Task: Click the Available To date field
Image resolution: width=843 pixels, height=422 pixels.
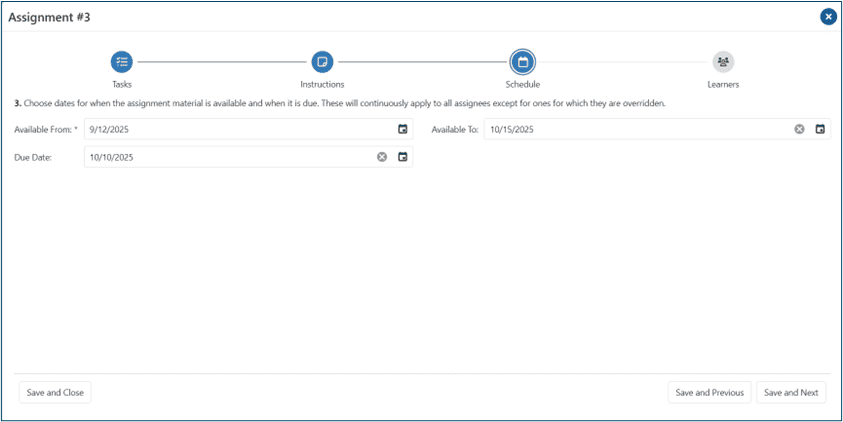Action: click(636, 129)
